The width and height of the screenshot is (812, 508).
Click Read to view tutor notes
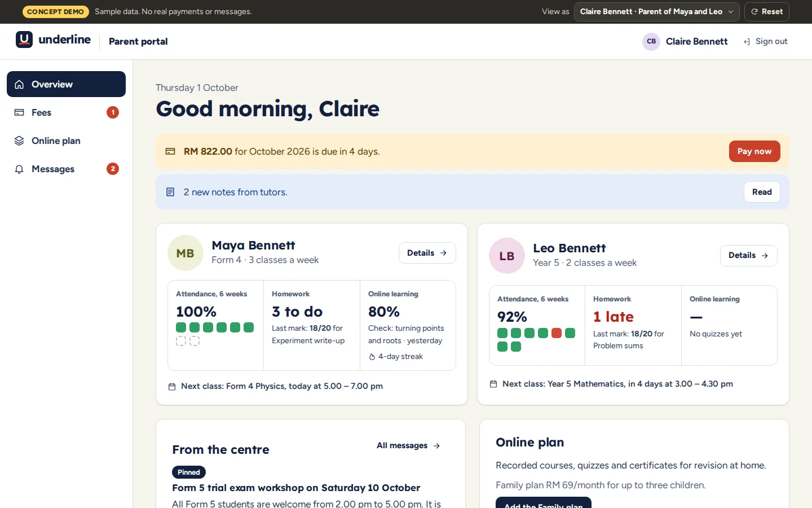coord(762,192)
